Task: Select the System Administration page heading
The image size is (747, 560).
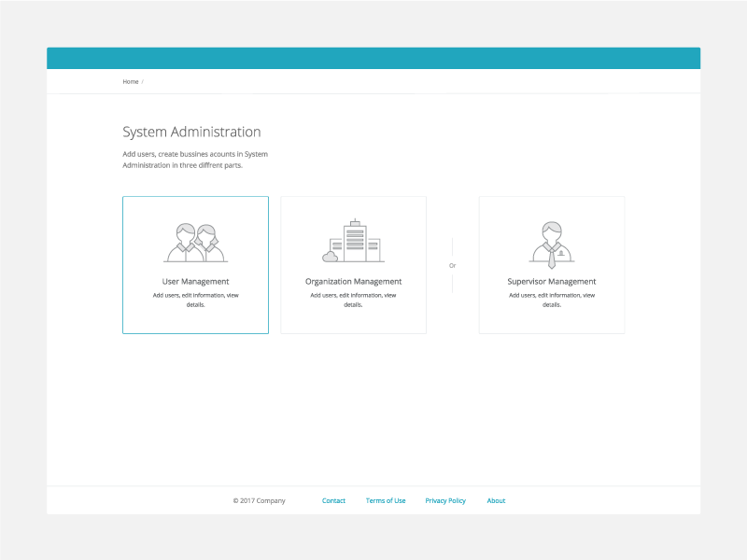Action: pyautogui.click(x=190, y=132)
